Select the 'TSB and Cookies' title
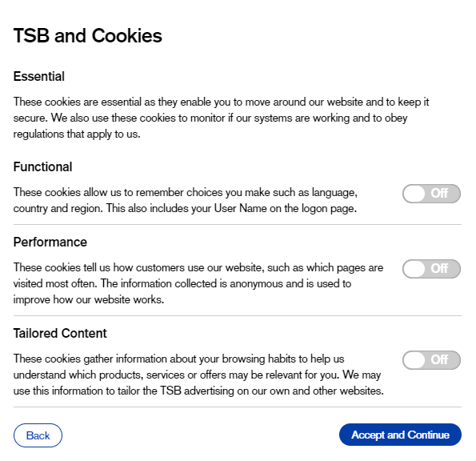Viewport: 476px width, 461px height. coord(88,35)
